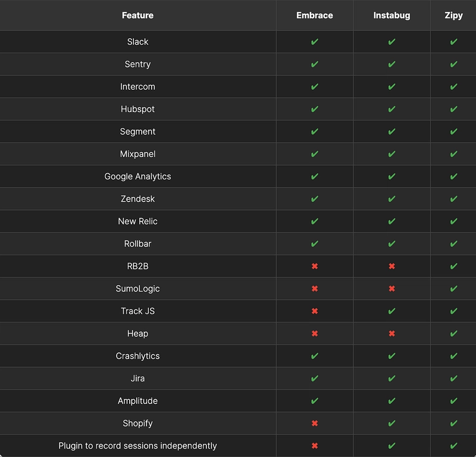Click the Instabug column header
Image resolution: width=476 pixels, height=457 pixels.
click(392, 15)
